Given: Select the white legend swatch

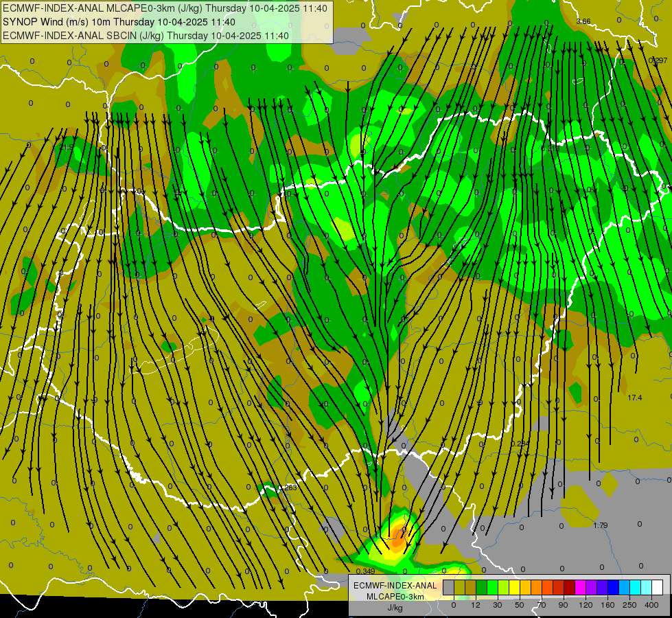Looking at the screenshot, I should pos(658,588).
